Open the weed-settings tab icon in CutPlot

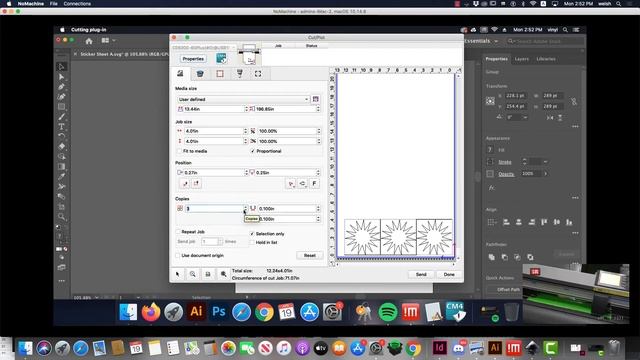(200, 74)
